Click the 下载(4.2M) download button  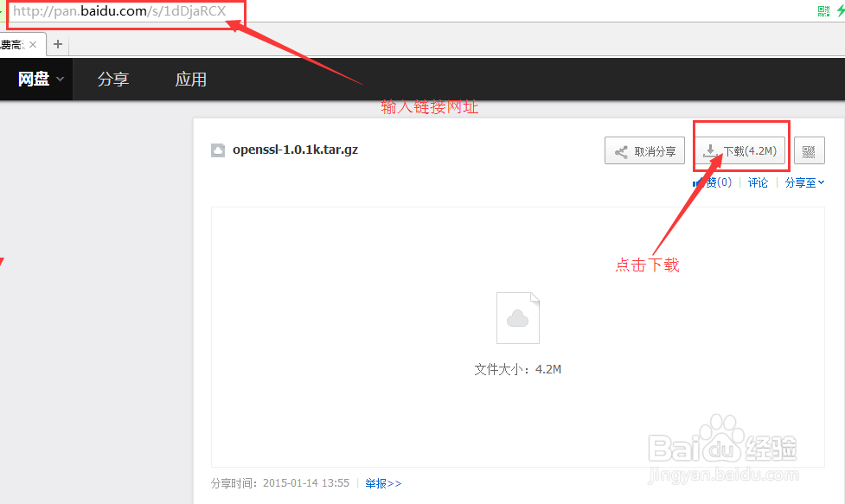pyautogui.click(x=741, y=151)
